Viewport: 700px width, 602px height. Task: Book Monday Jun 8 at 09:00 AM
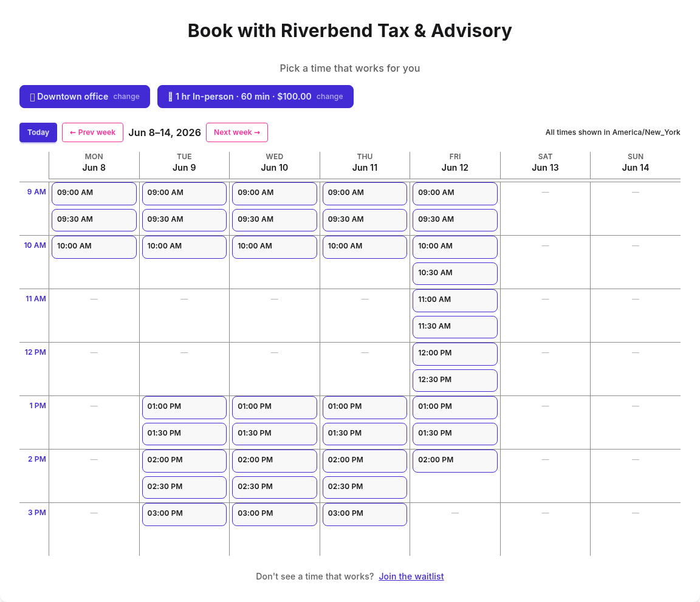94,194
